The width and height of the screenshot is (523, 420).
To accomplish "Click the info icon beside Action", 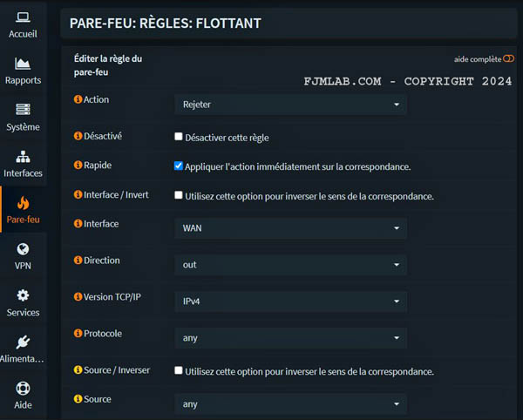I will coord(78,100).
